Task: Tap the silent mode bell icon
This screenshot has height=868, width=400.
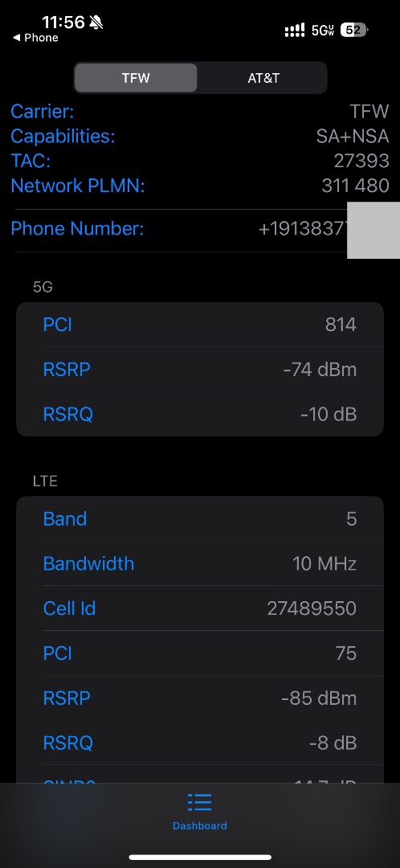Action: pyautogui.click(x=96, y=23)
